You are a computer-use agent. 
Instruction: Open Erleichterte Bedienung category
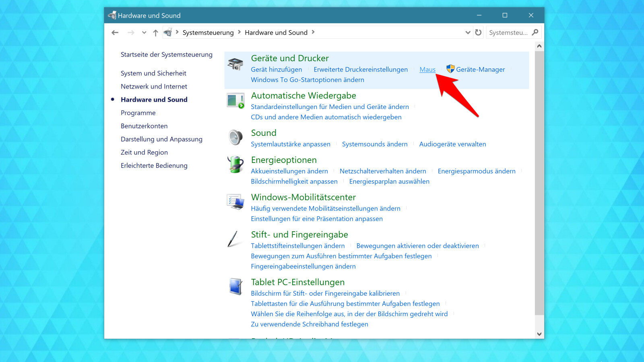[154, 166]
